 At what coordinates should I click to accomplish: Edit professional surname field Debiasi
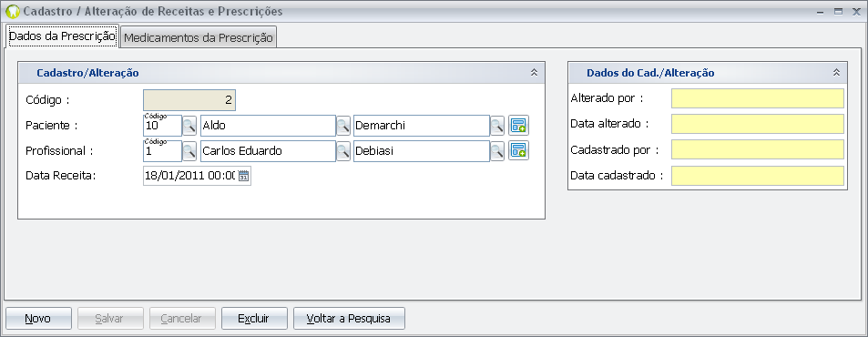422,150
